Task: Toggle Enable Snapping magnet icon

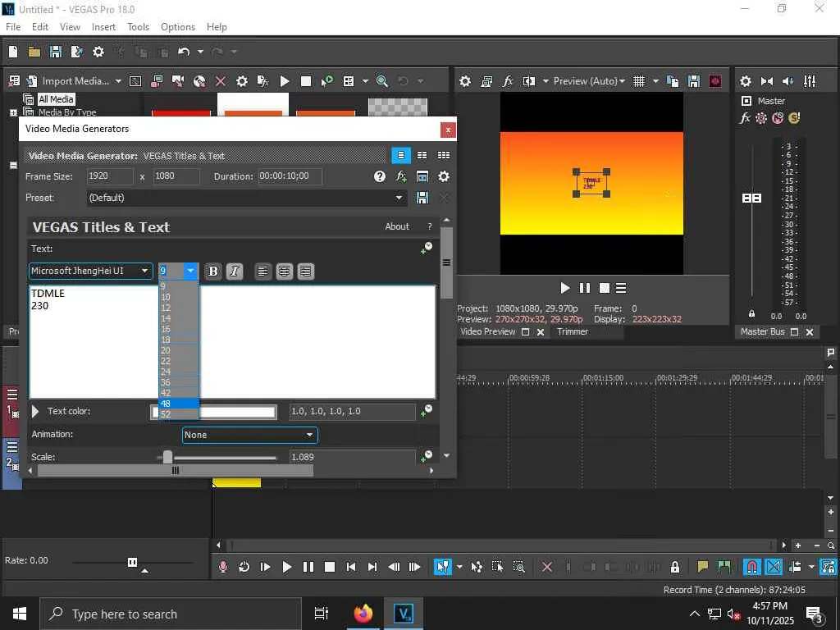Action: (751, 567)
